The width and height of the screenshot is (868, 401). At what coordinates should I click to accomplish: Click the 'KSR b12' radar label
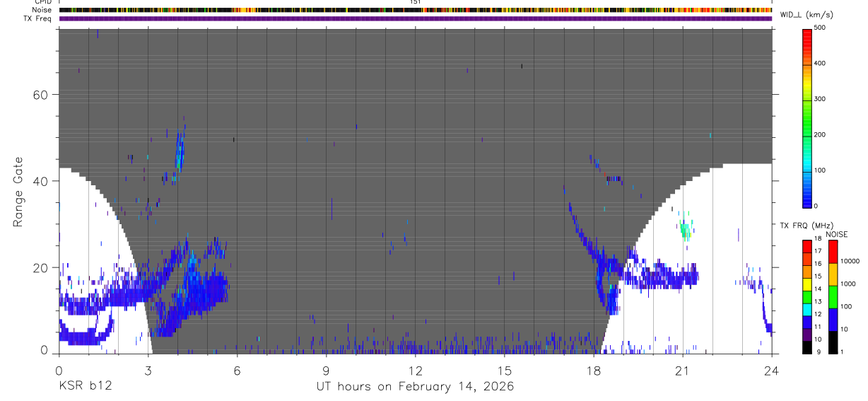(84, 386)
